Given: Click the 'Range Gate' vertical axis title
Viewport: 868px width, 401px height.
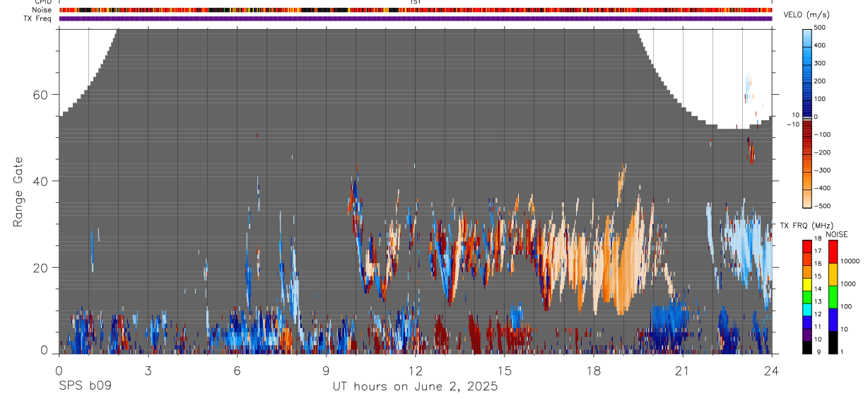Looking at the screenshot, I should [19, 192].
